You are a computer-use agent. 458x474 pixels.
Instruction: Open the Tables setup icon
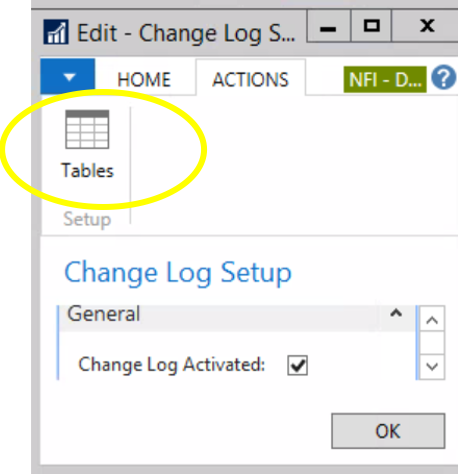pos(87,144)
